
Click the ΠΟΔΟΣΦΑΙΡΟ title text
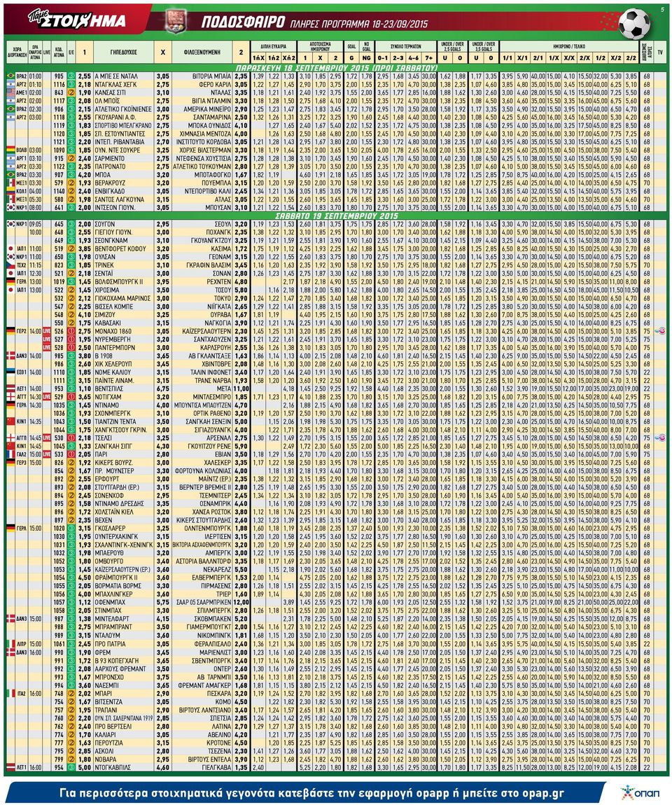pyautogui.click(x=243, y=22)
